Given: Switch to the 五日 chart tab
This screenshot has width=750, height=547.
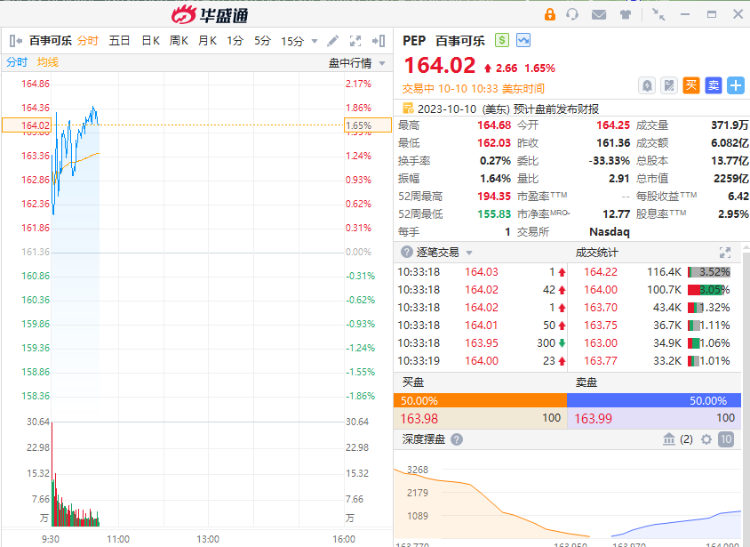Looking at the screenshot, I should (x=119, y=41).
